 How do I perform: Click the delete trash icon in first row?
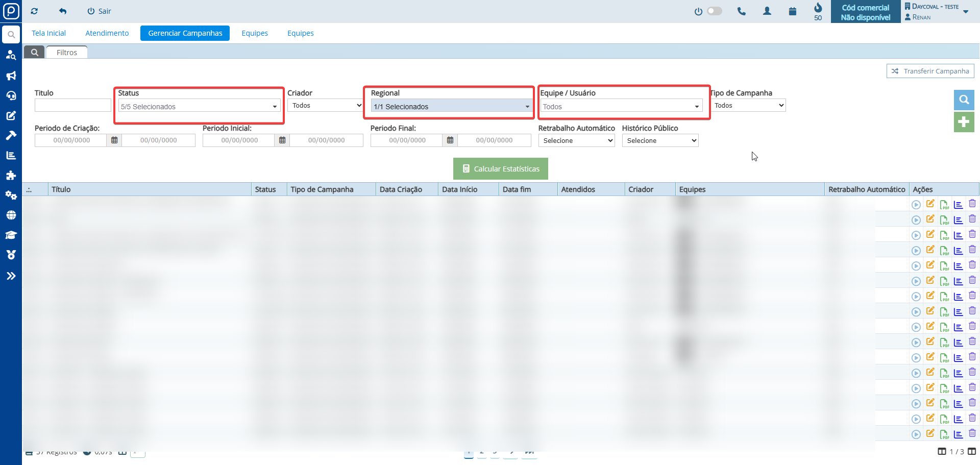tap(972, 204)
